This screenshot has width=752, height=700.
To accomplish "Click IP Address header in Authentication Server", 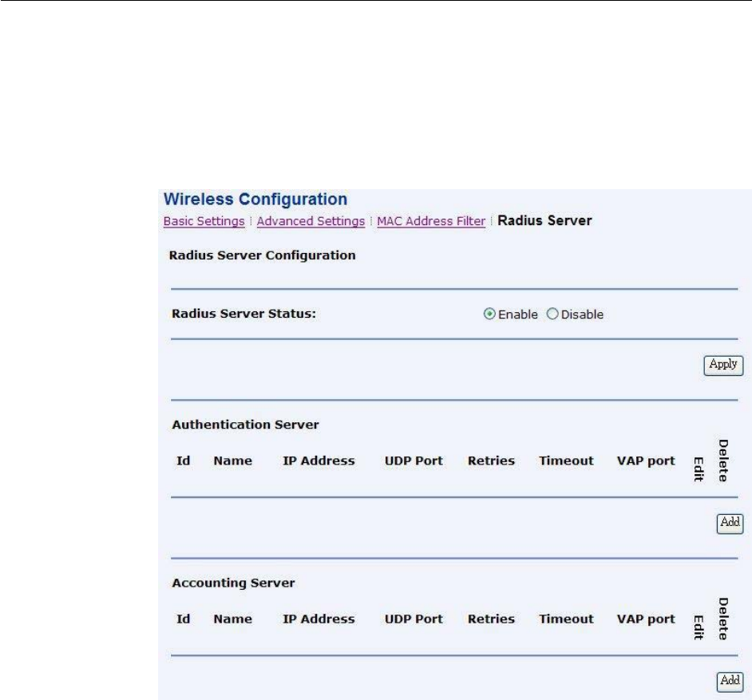I will 319,461.
